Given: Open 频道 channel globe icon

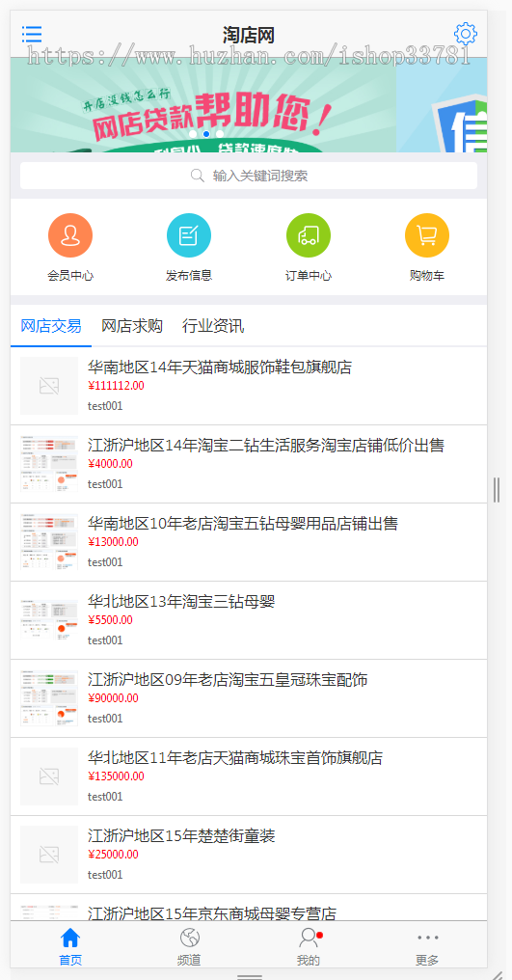Looking at the screenshot, I should pos(189,939).
